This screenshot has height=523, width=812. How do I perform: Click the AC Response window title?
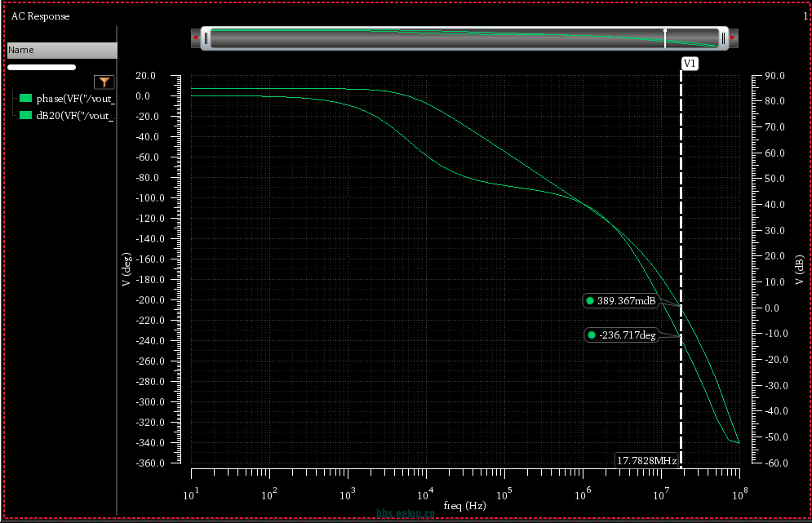coord(40,16)
